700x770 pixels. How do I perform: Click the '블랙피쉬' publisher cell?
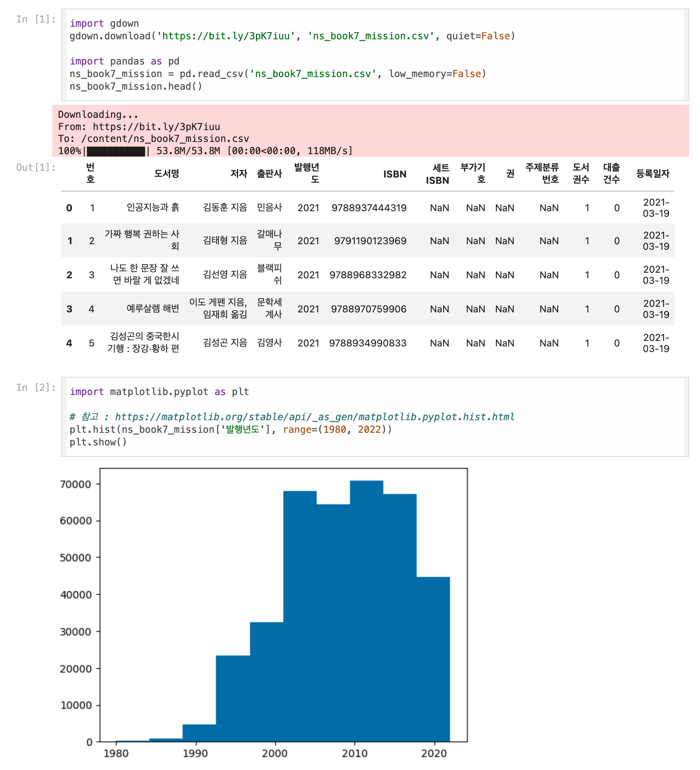pyautogui.click(x=269, y=274)
